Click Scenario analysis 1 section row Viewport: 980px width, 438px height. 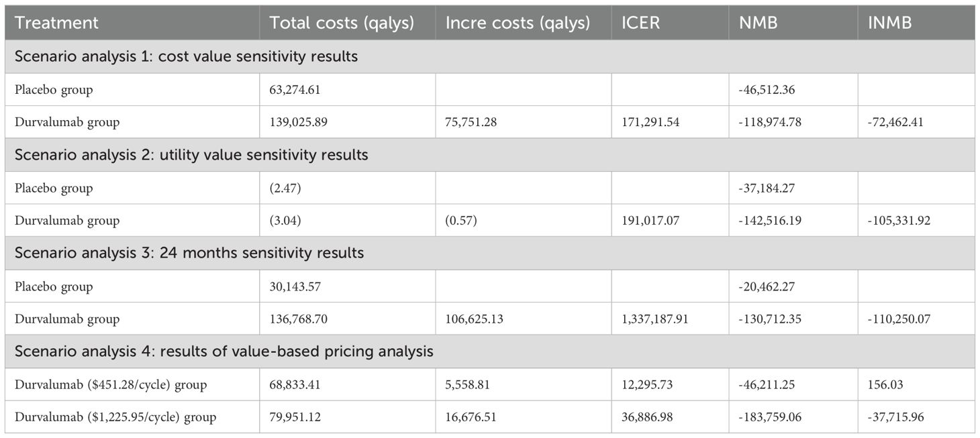click(x=186, y=56)
